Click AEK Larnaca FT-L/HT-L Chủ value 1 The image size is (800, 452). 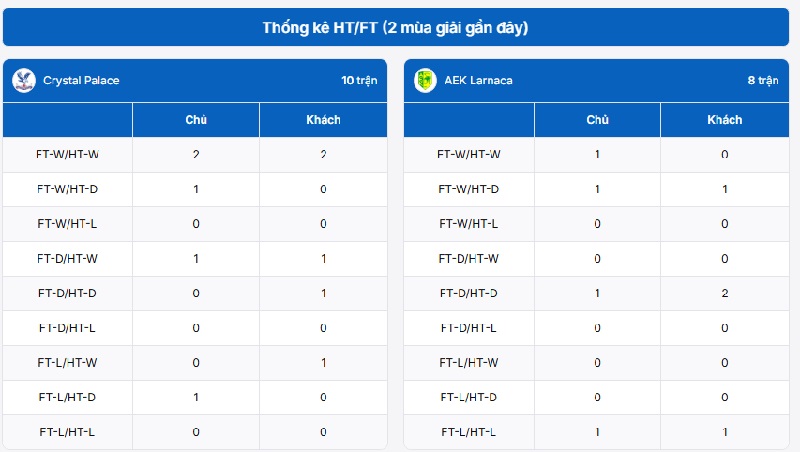coord(597,432)
